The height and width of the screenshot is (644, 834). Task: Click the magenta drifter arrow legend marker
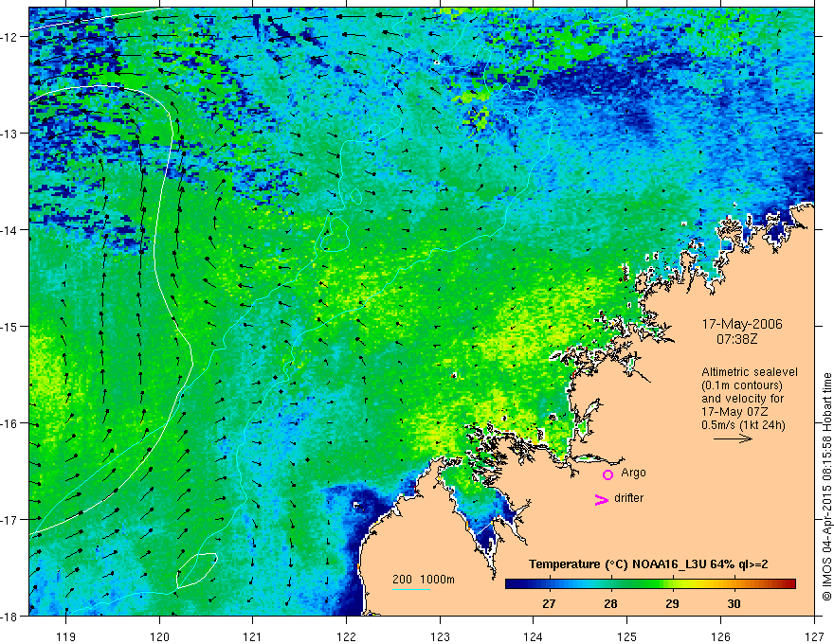coord(602,499)
